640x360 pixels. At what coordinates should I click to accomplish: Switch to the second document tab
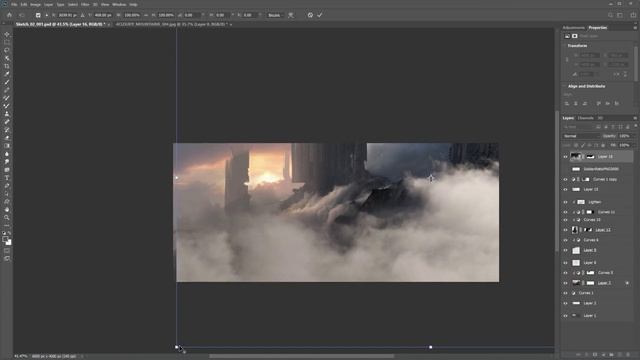click(172, 24)
